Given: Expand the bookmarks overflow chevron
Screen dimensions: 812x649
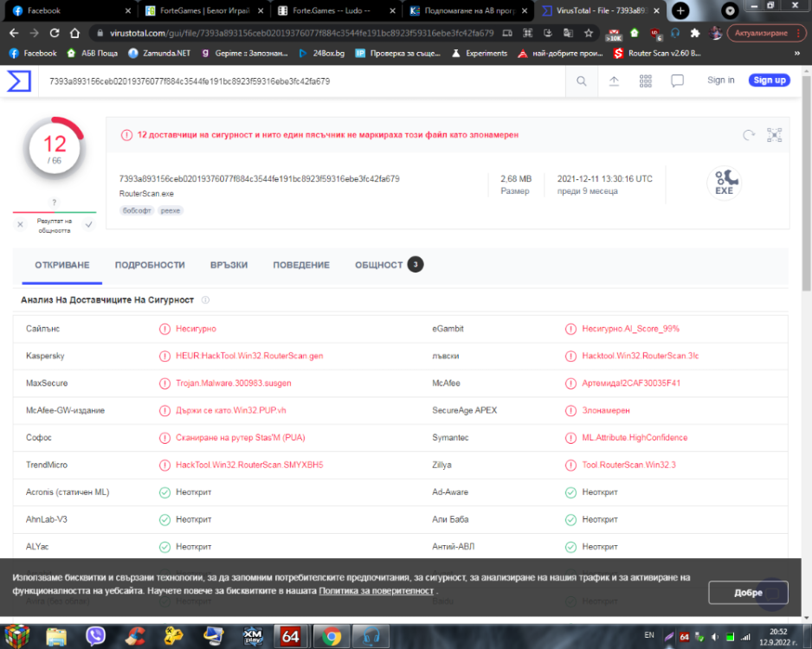Looking at the screenshot, I should [797, 54].
